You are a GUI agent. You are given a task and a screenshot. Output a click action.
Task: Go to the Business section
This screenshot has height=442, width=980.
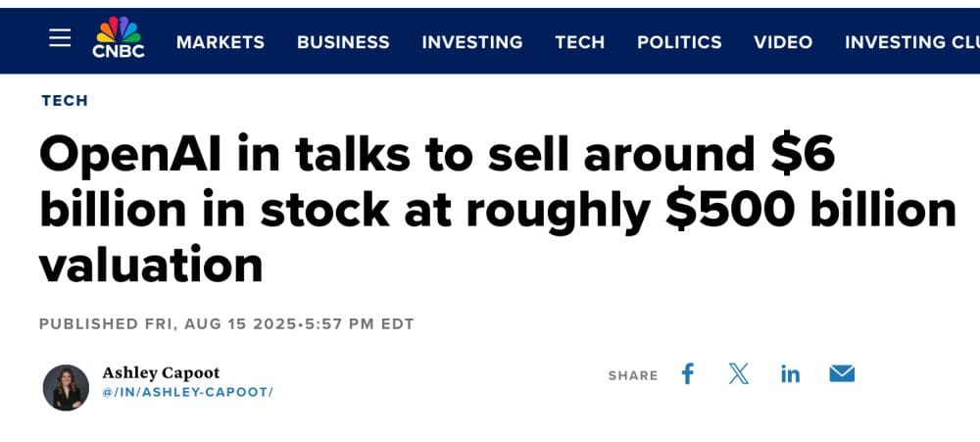click(343, 42)
